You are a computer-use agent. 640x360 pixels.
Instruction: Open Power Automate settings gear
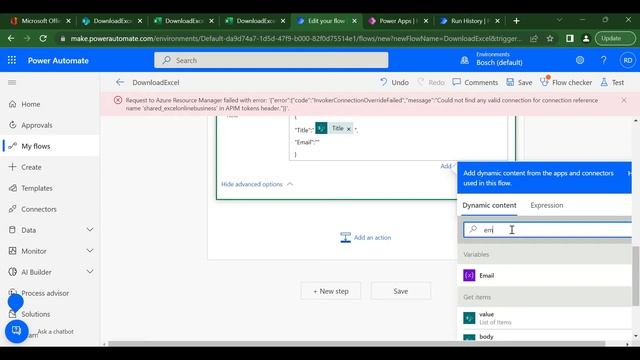pos(580,60)
